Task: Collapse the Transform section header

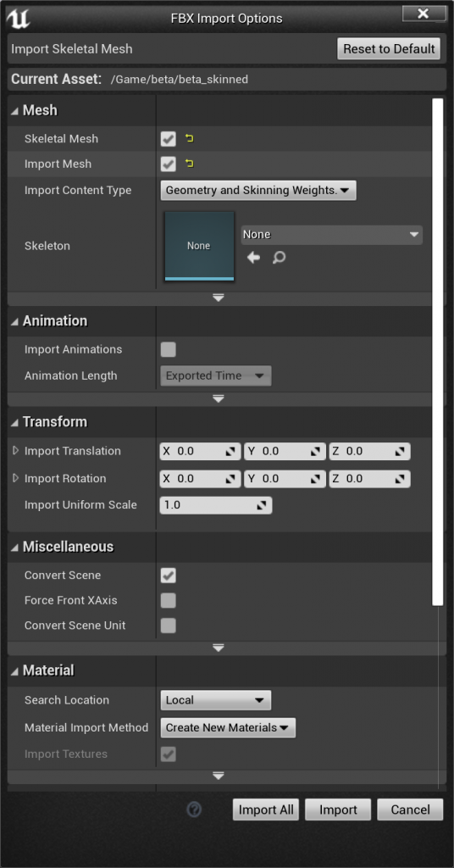Action: (49, 422)
